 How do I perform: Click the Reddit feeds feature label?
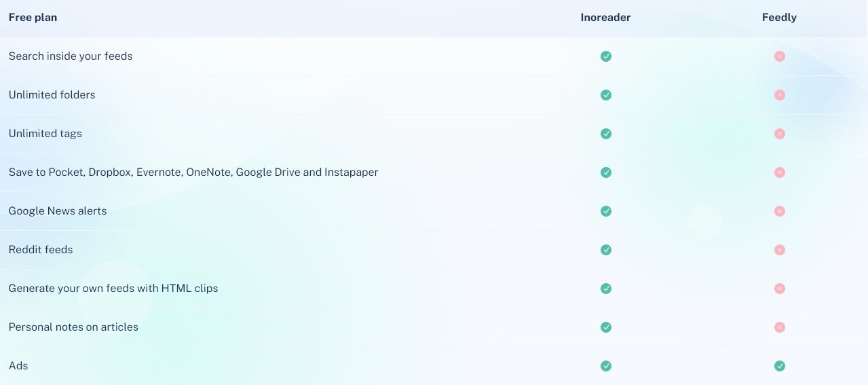click(41, 250)
